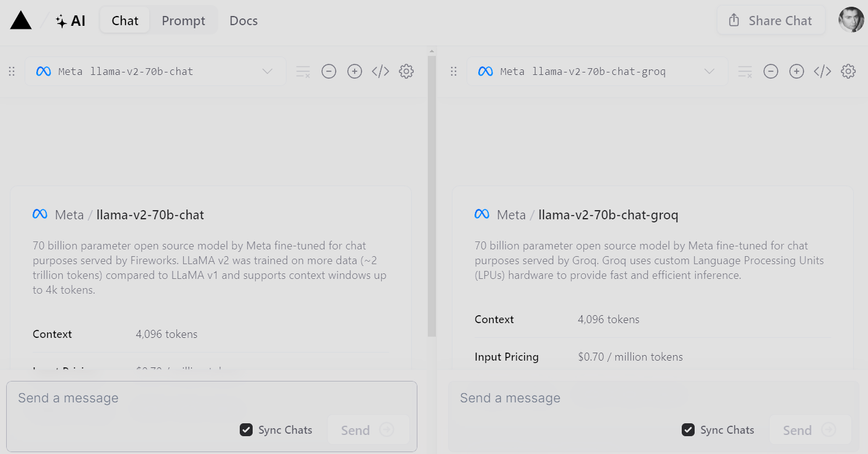
Task: Click the llama-v2-70b-chat-groq card title
Action: pyautogui.click(x=608, y=215)
